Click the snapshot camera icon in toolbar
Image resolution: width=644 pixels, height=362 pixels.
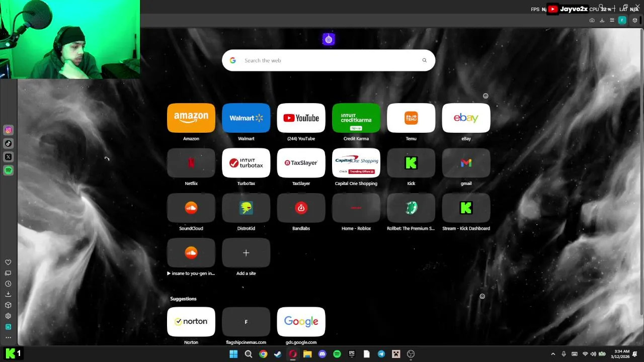click(x=592, y=20)
